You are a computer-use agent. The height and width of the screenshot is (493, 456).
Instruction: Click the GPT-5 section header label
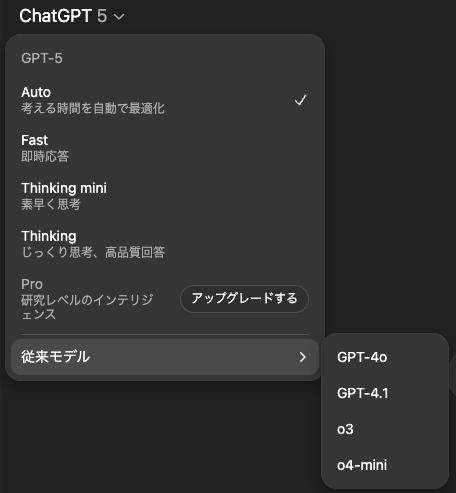tap(42, 58)
